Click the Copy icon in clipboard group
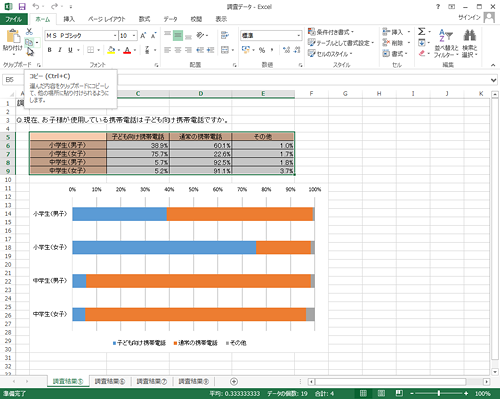Screen dimensions: 500x399 (29, 42)
